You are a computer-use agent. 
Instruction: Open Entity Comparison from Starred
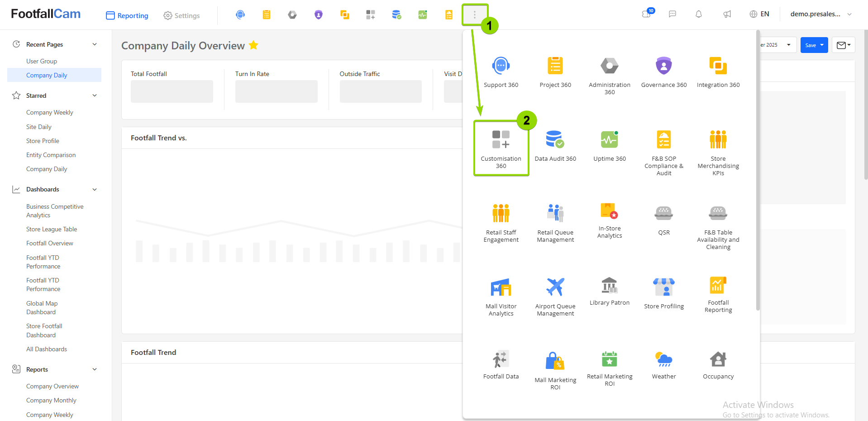(51, 155)
